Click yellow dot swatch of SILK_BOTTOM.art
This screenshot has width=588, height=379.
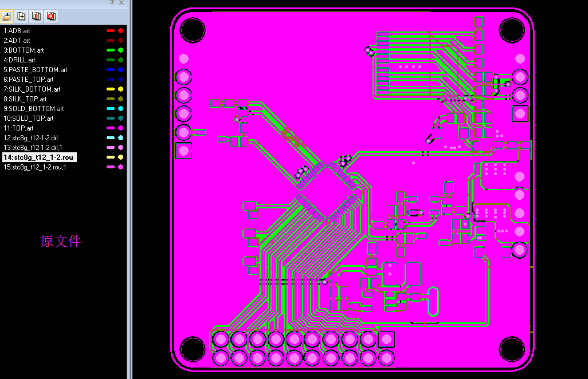pos(121,89)
